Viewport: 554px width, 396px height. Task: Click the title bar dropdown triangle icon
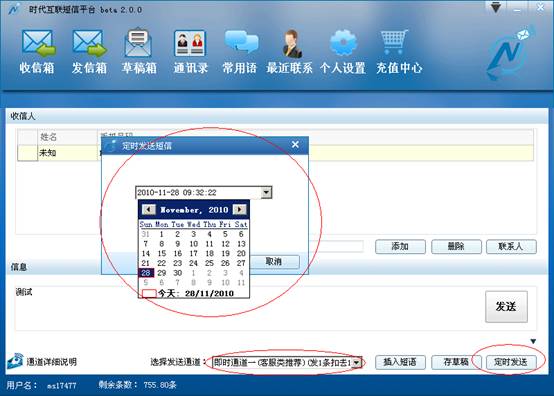(x=496, y=7)
